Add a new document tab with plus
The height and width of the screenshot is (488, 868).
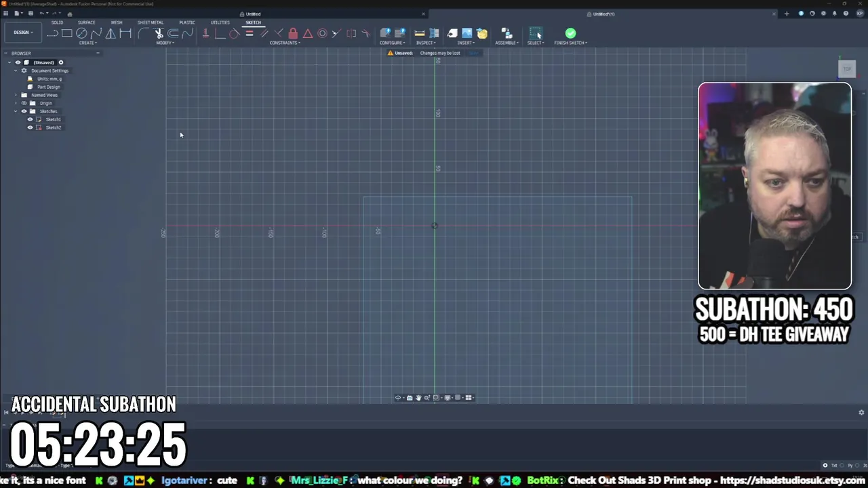click(x=787, y=14)
